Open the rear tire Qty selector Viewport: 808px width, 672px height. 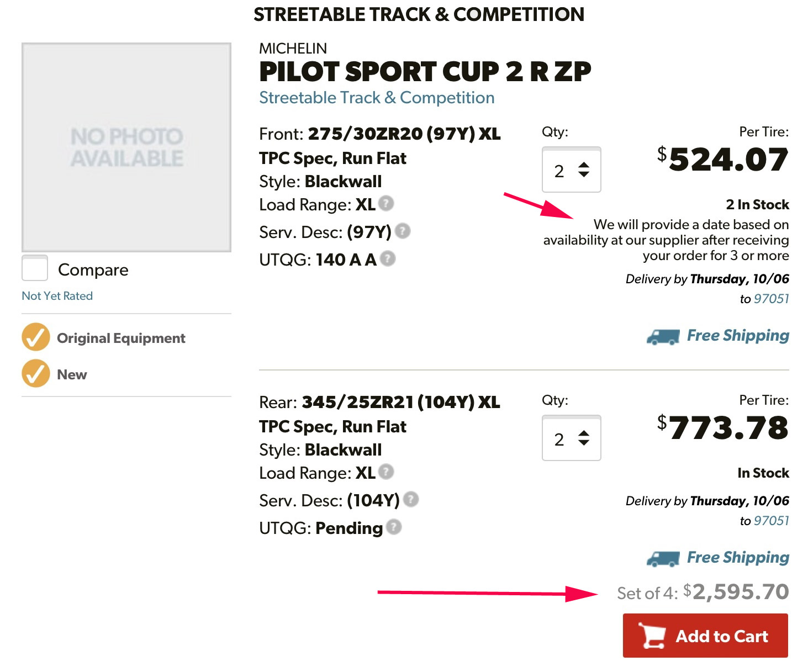tap(571, 438)
